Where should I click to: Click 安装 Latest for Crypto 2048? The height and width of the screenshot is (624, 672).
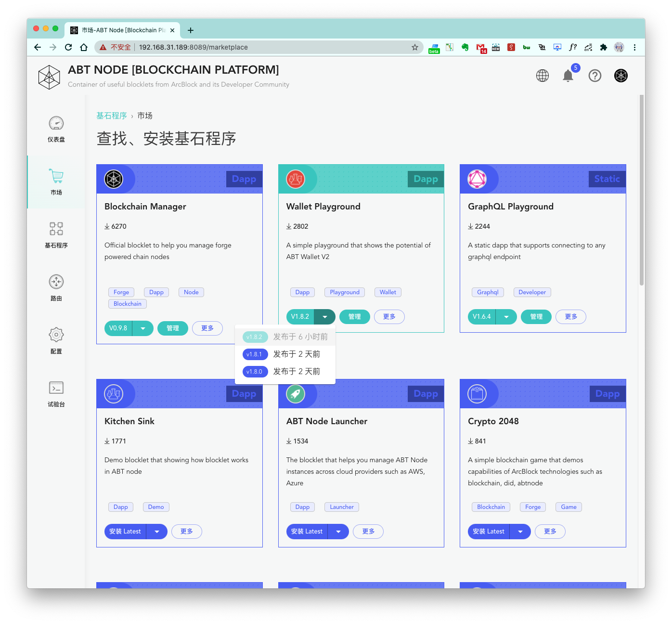489,532
